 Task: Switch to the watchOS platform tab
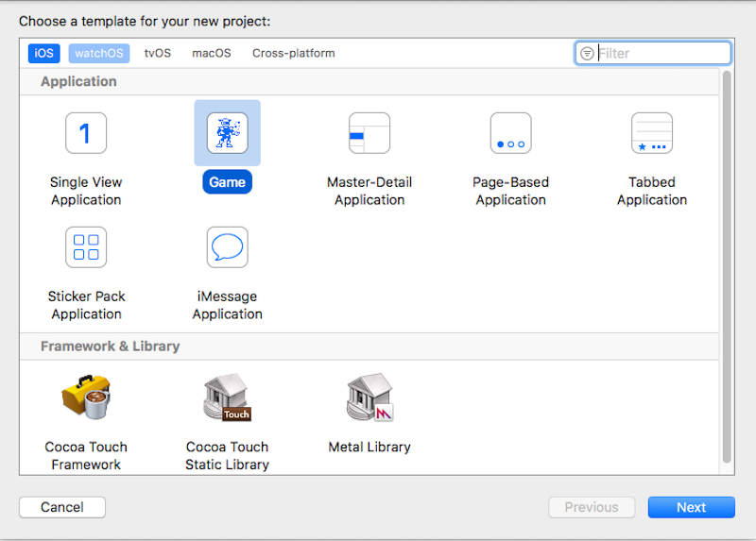99,53
